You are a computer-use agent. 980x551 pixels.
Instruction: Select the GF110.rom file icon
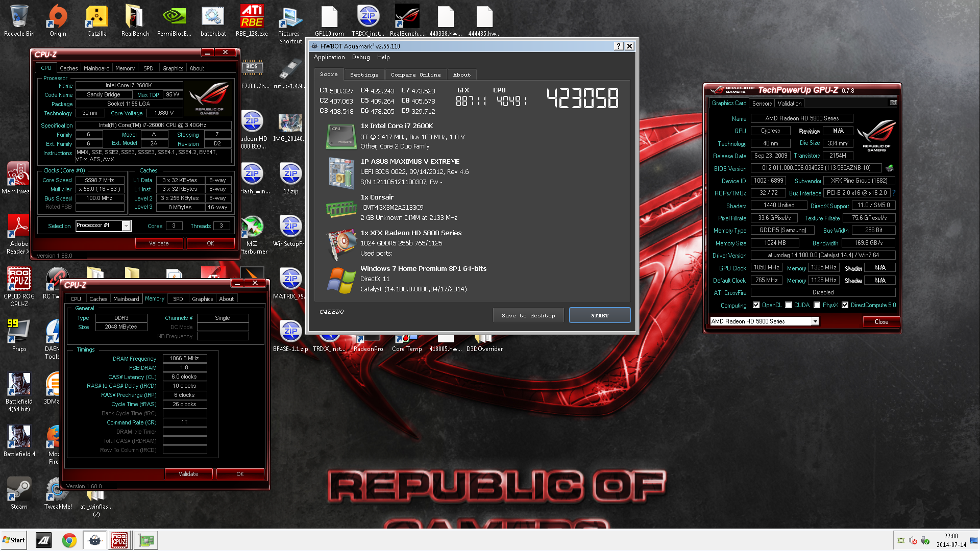pos(329,20)
